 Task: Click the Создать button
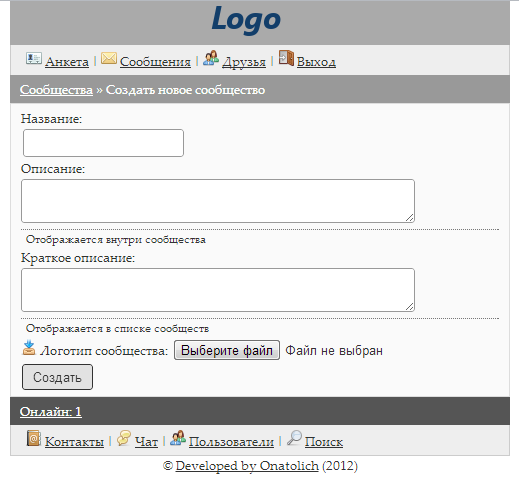pos(57,377)
